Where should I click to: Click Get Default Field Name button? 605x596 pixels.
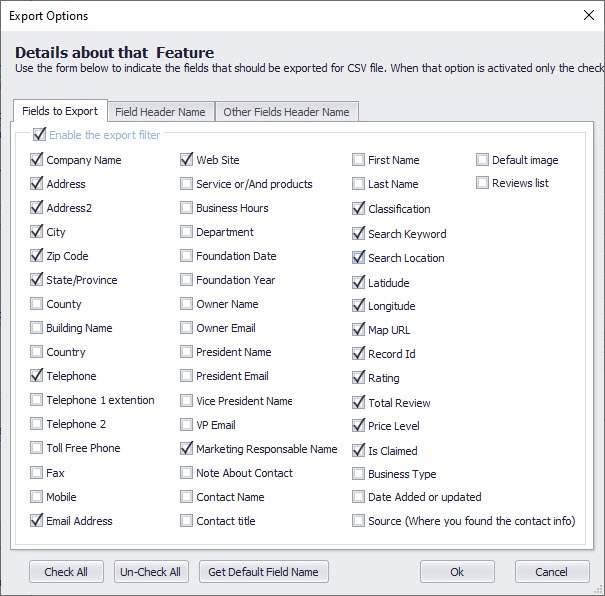pos(264,572)
